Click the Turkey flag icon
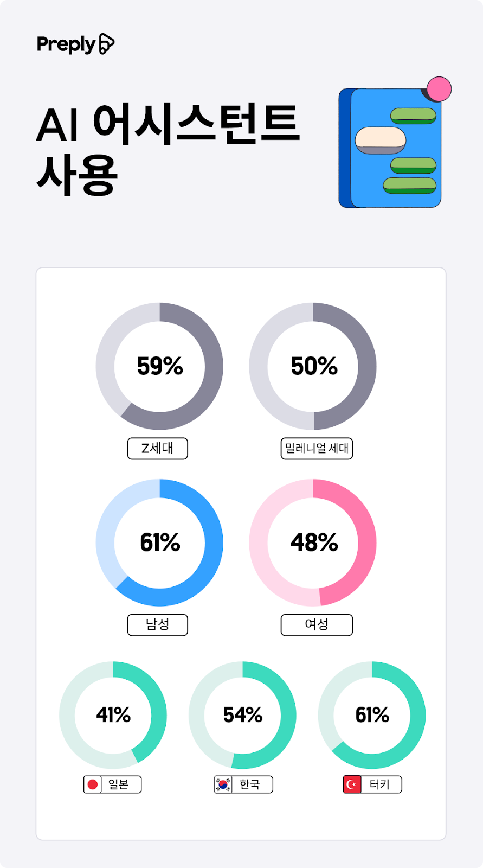The height and width of the screenshot is (868, 483). click(352, 784)
